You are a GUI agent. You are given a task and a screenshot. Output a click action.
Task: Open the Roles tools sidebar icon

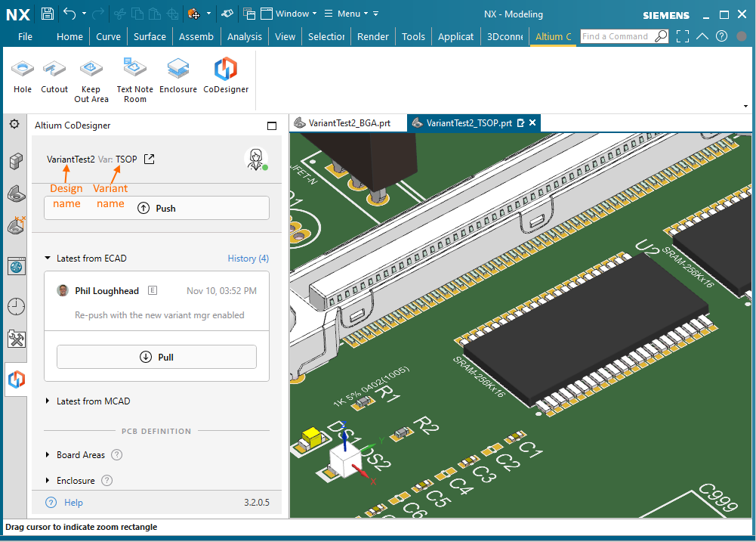[17, 339]
